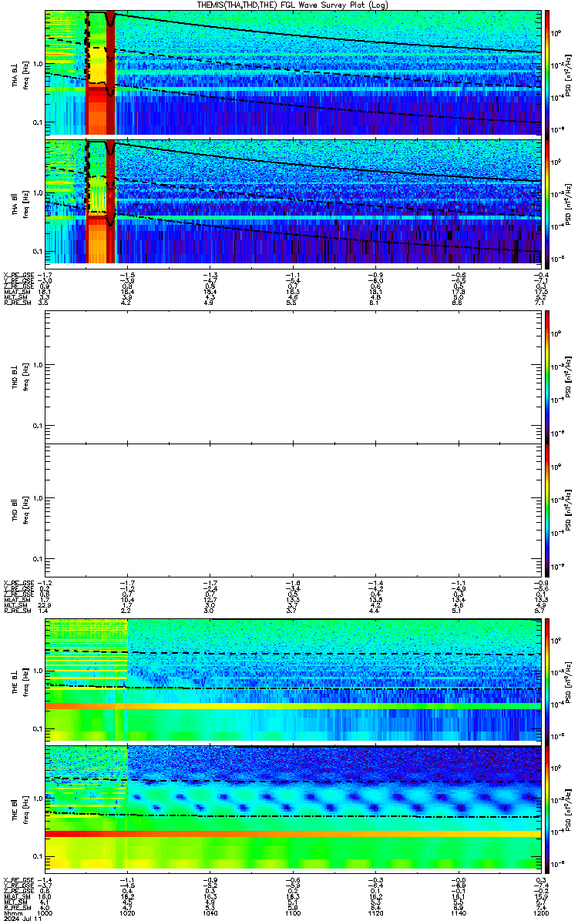Screen dimensions: 578x924
Task: Click the 1020 time tick label
Action: pos(127,912)
